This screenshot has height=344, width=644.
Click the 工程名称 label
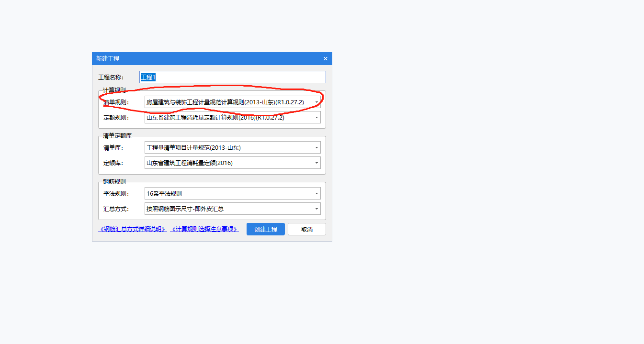point(111,77)
